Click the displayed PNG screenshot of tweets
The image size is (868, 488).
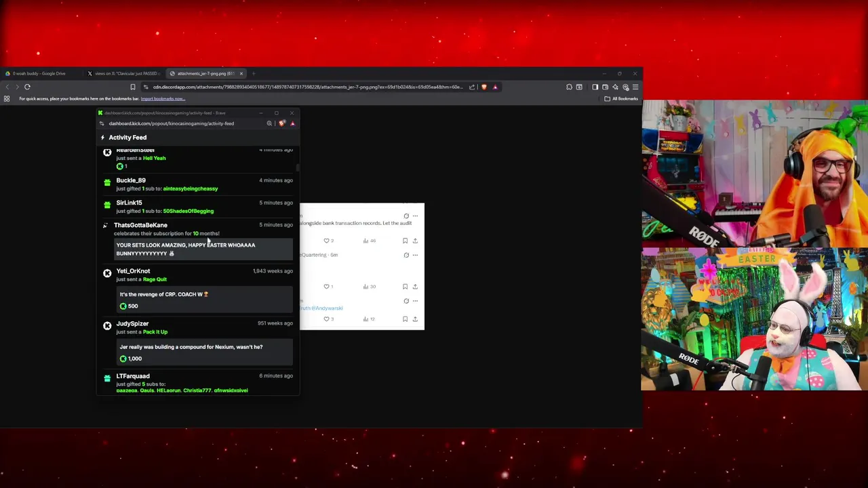[362, 266]
